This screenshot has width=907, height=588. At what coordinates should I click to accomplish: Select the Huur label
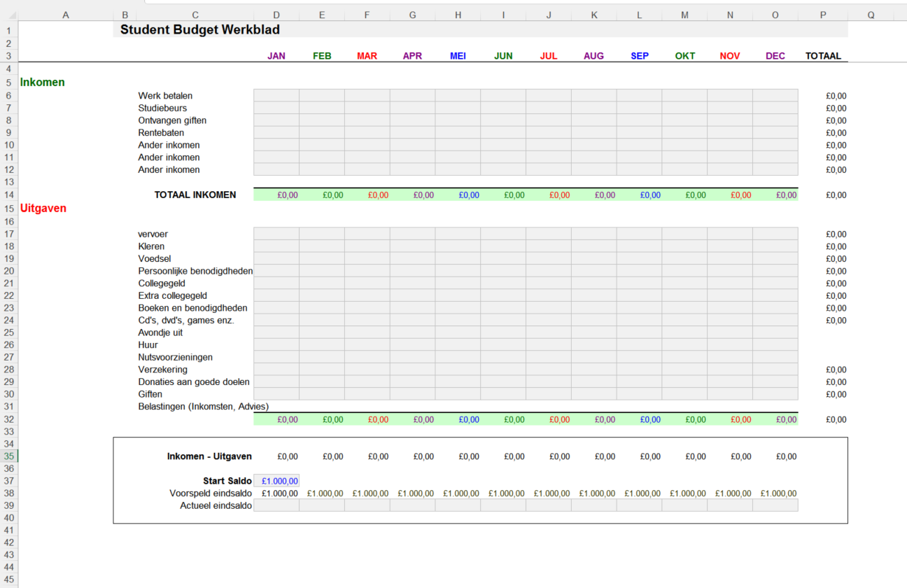pos(148,345)
